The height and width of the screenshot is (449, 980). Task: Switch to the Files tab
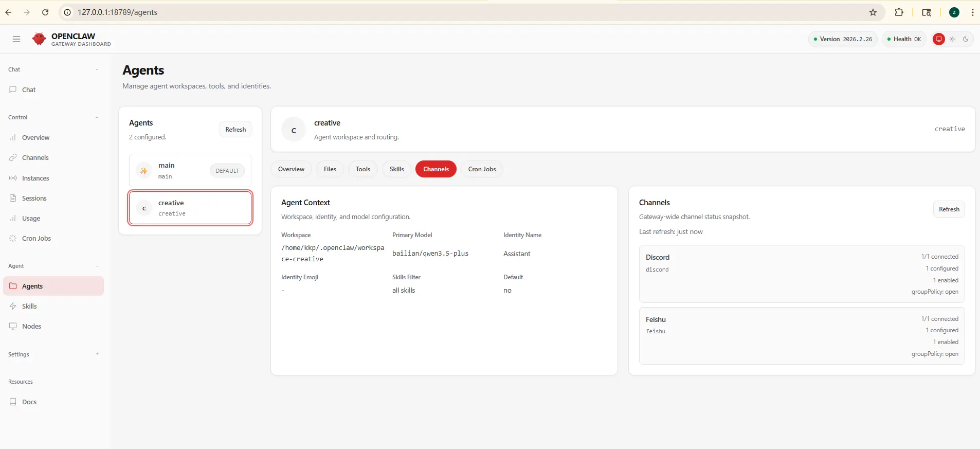[x=330, y=169]
